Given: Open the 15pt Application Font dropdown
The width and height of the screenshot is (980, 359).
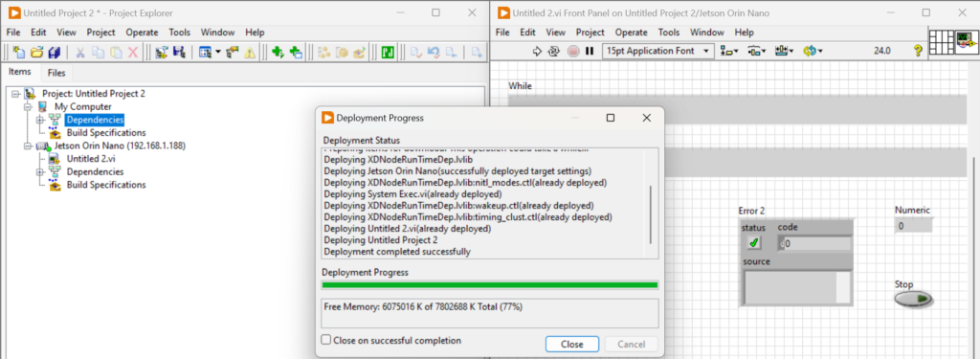Looking at the screenshot, I should (658, 52).
